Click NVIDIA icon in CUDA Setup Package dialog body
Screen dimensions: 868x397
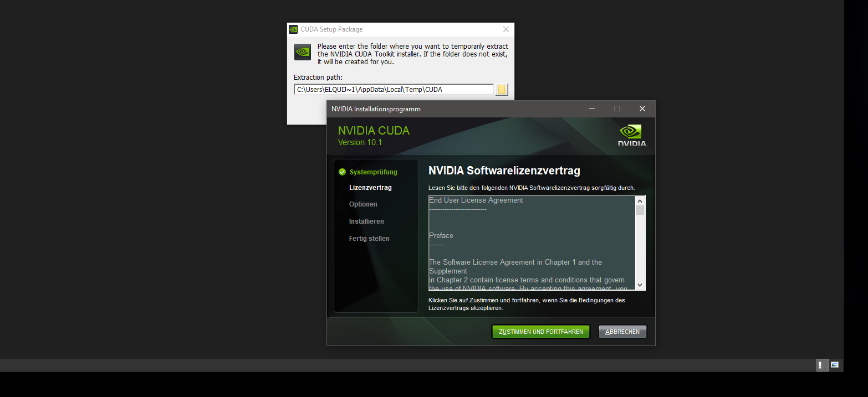click(x=303, y=52)
